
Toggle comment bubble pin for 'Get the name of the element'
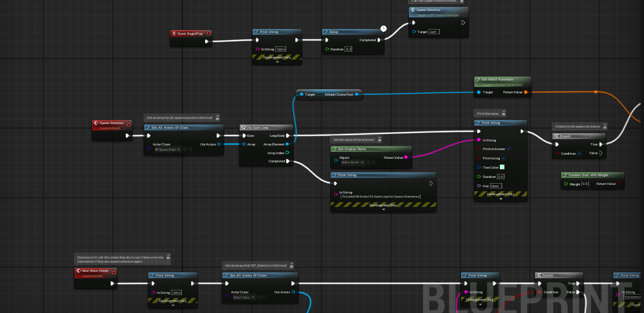point(379,140)
